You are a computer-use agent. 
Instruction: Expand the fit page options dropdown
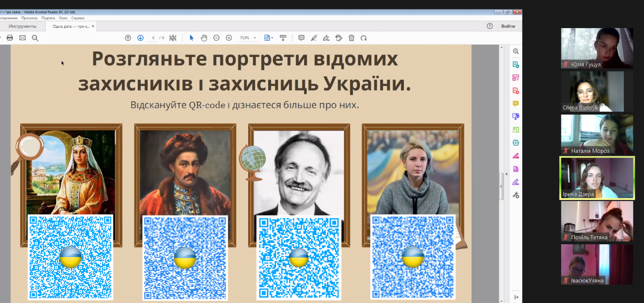[x=273, y=38]
